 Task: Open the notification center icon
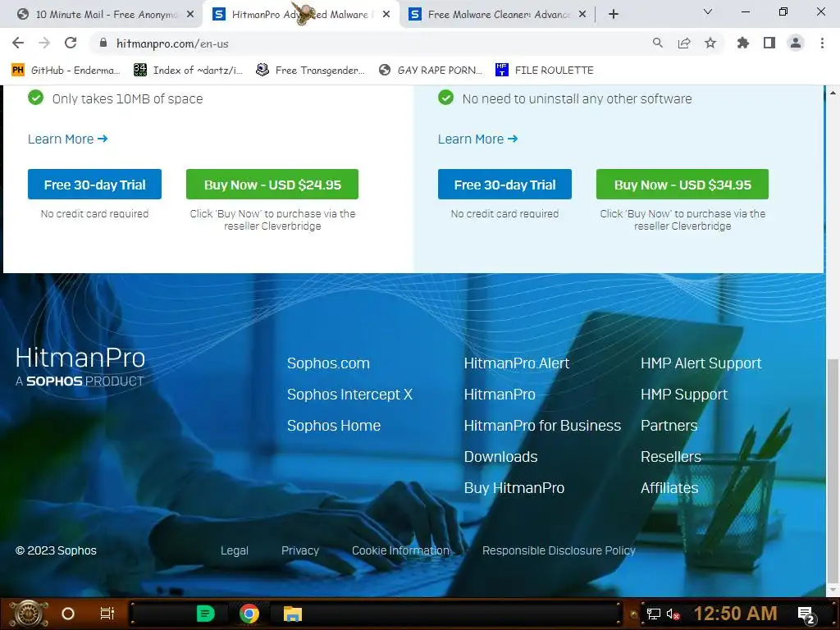coord(806,615)
